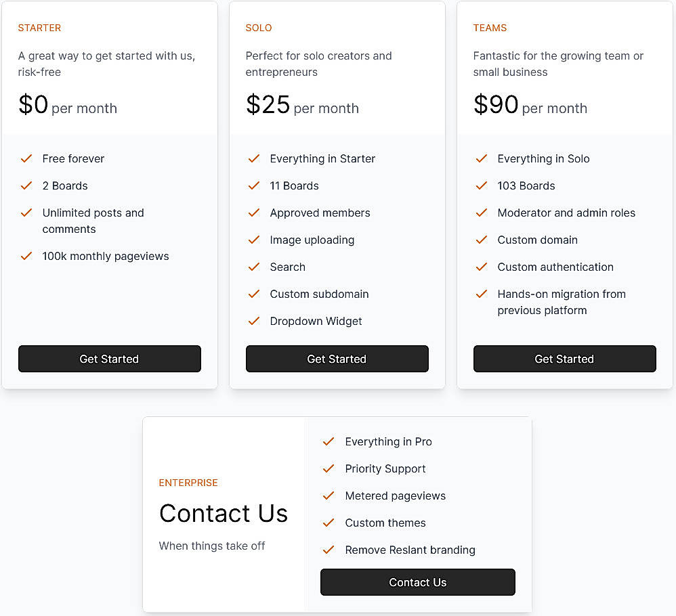Select the checkmark beside Custom domain
The image size is (676, 616).
(x=482, y=240)
